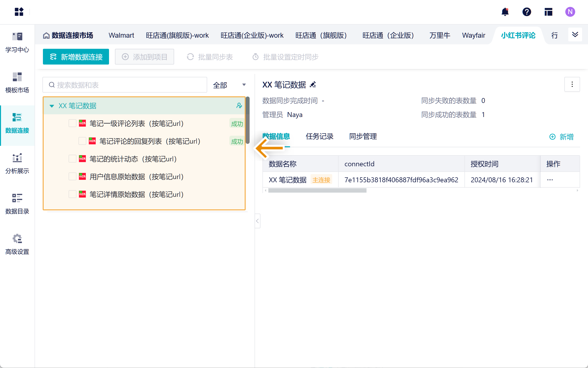The height and width of the screenshot is (368, 588).
Task: Open the notifications bell icon
Action: (505, 12)
